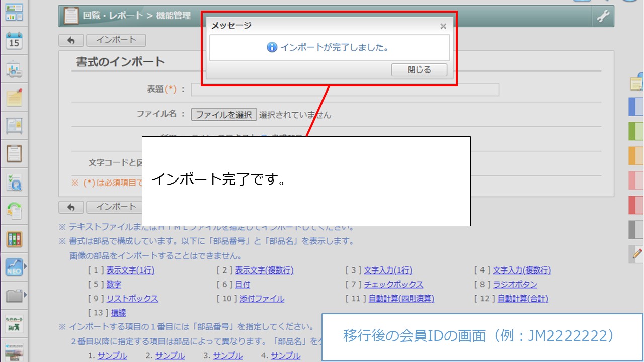Open the 自動計算(四則演算) part link
Viewport: 644px width, 362px height.
401,299
